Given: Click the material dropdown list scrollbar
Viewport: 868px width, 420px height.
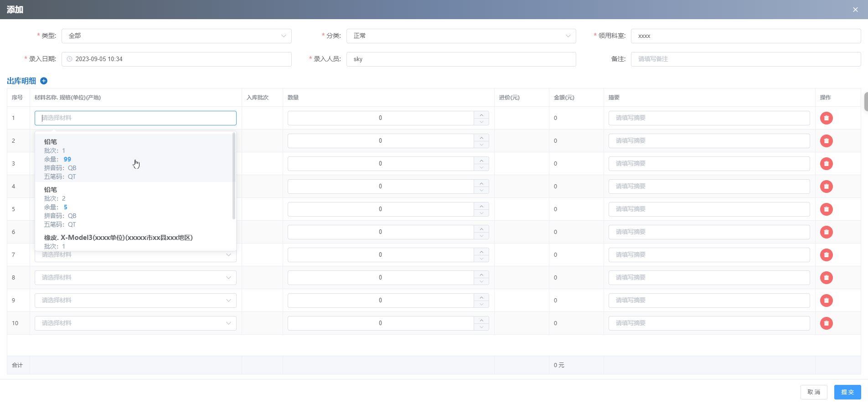Looking at the screenshot, I should point(234,176).
